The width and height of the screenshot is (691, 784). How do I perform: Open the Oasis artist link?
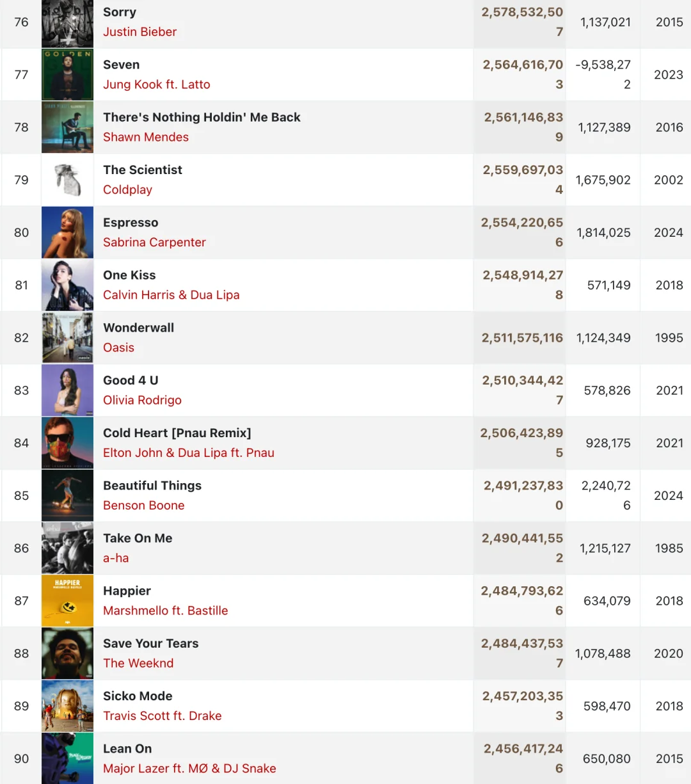[x=118, y=348]
